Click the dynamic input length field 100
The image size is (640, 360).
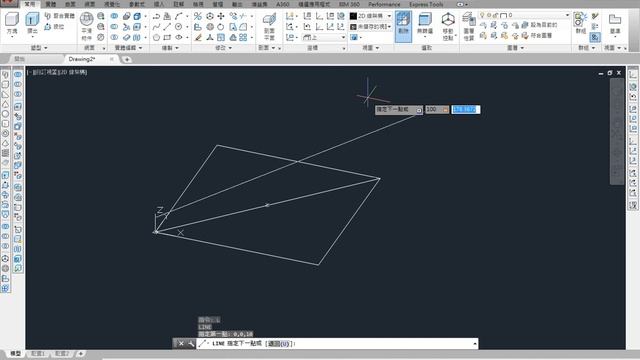tap(437, 109)
